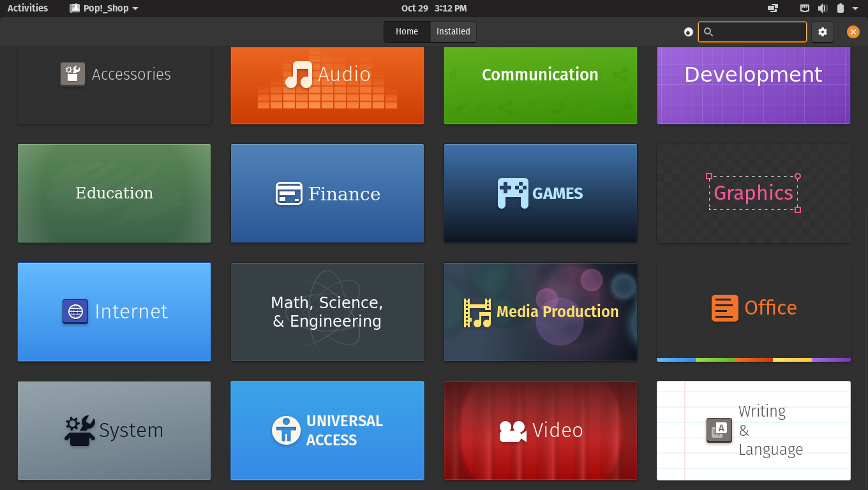Viewport: 868px width, 490px height.
Task: Open the Activities overview
Action: coord(27,8)
